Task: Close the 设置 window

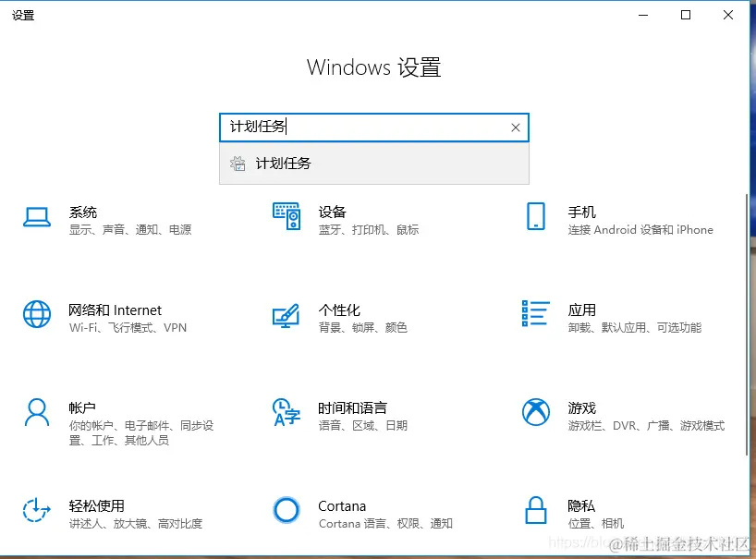Action: tap(728, 16)
